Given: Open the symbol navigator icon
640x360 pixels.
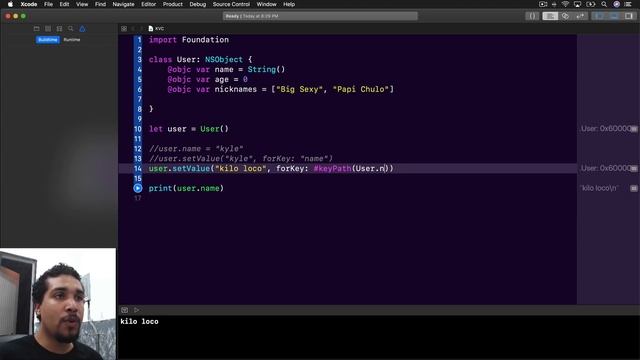Looking at the screenshot, I should 59,29.
